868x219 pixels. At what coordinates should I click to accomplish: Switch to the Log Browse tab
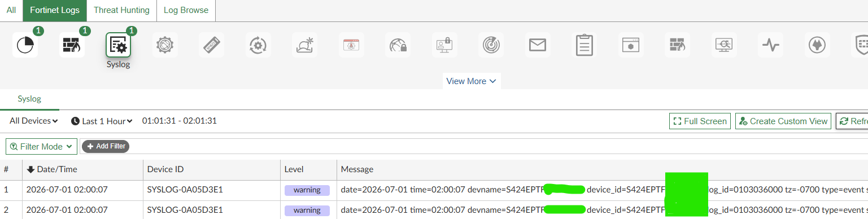click(x=186, y=10)
